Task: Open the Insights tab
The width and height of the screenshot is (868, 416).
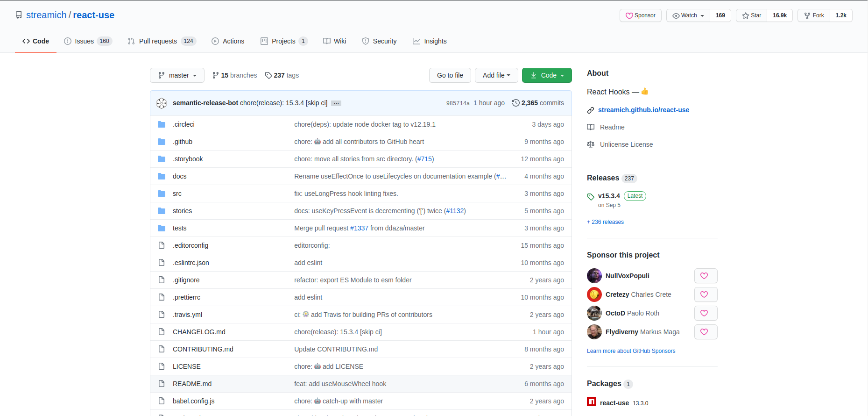Action: tap(430, 41)
